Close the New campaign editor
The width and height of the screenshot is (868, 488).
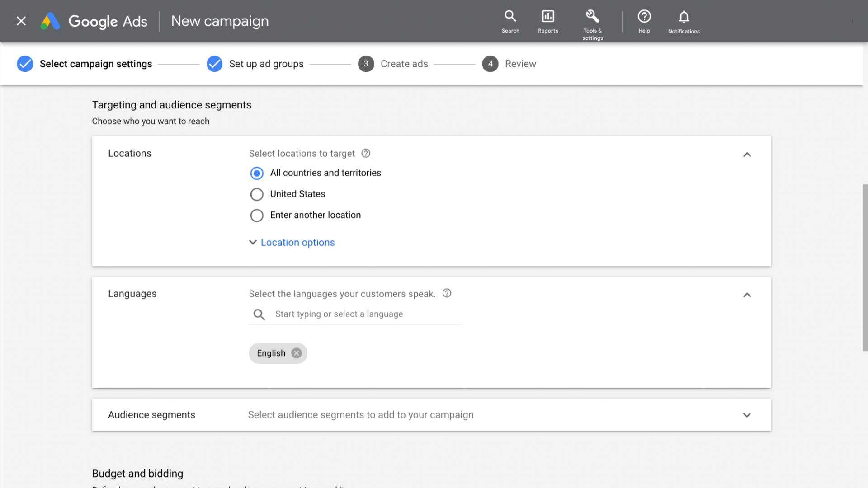(21, 21)
